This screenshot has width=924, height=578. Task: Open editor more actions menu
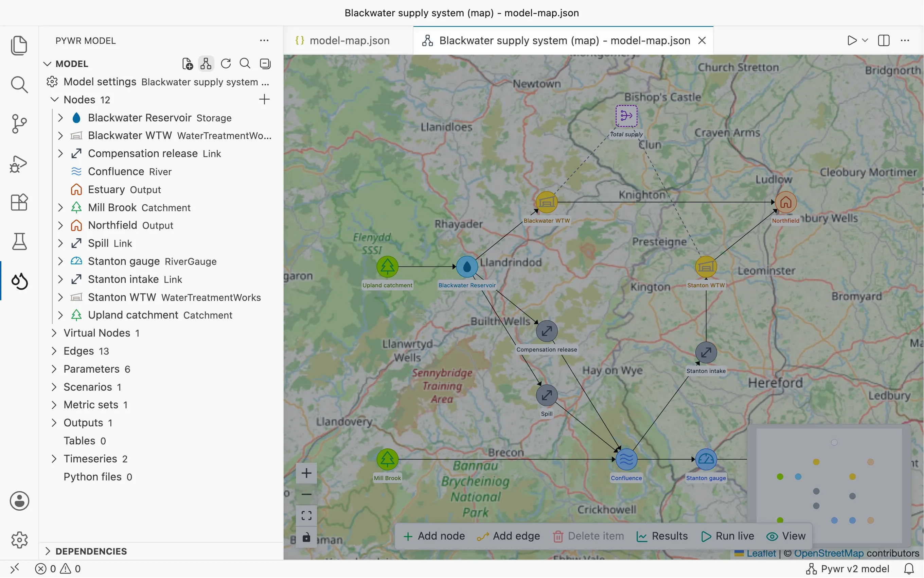905,40
